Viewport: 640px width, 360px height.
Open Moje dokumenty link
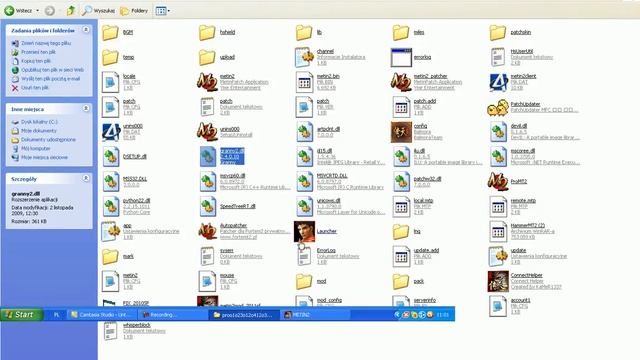pos(38,131)
